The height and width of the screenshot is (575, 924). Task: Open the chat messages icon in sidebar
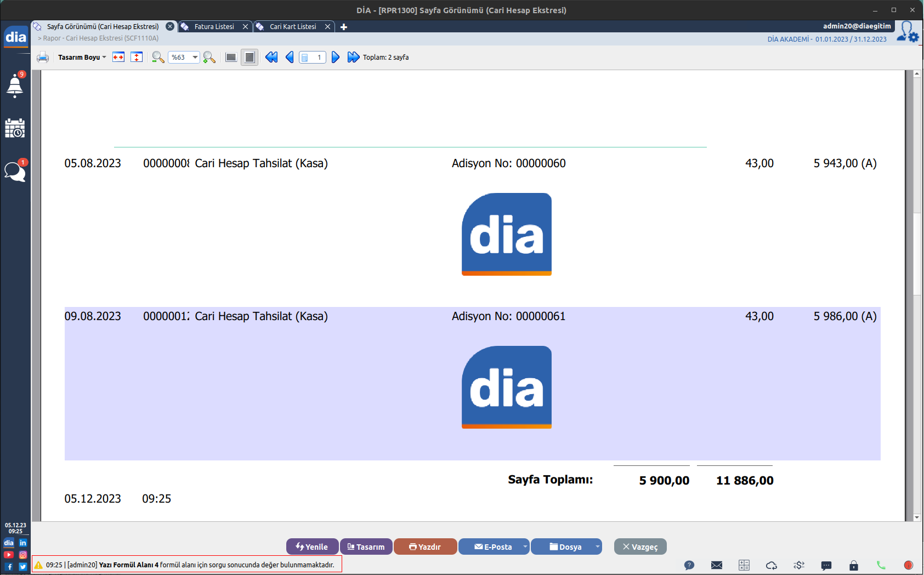15,172
